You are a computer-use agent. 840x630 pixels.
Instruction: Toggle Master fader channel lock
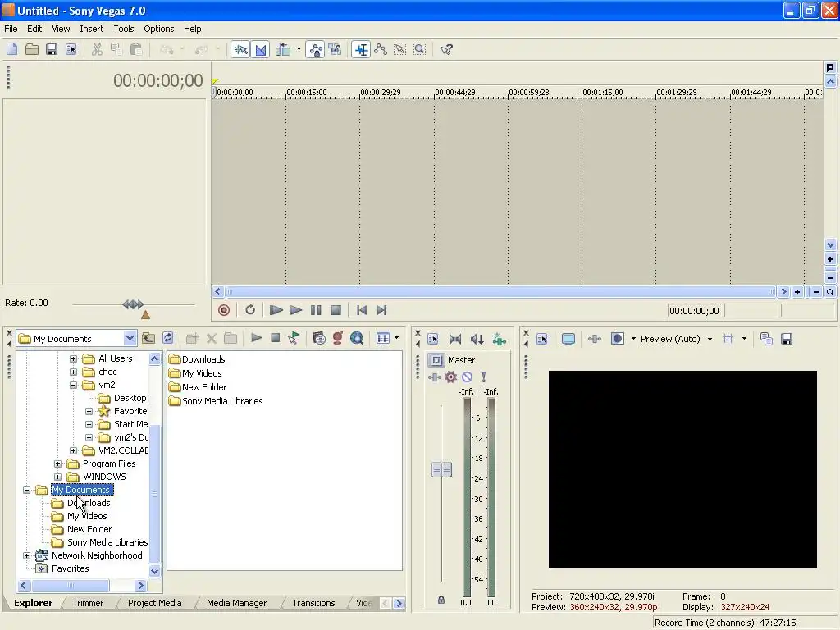pos(441,600)
